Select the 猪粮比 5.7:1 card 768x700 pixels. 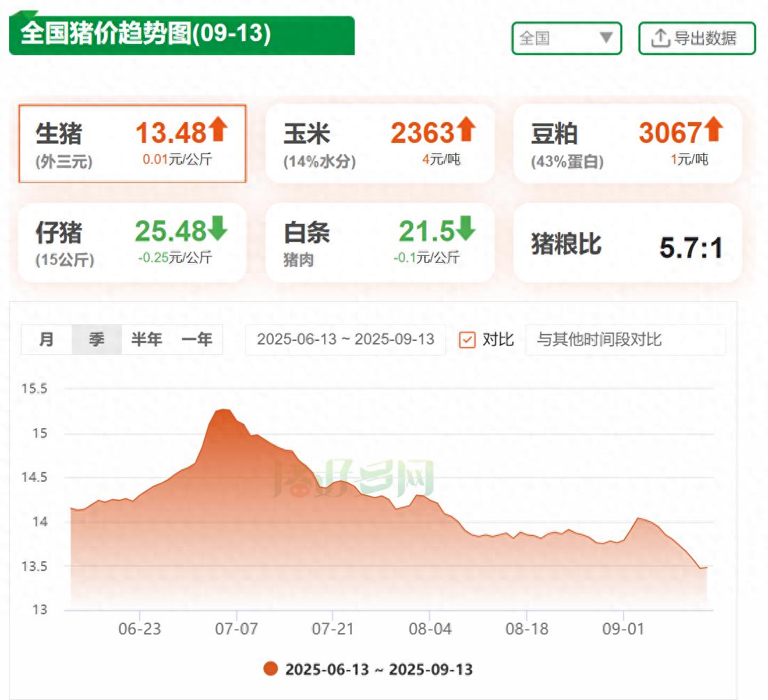coord(628,243)
